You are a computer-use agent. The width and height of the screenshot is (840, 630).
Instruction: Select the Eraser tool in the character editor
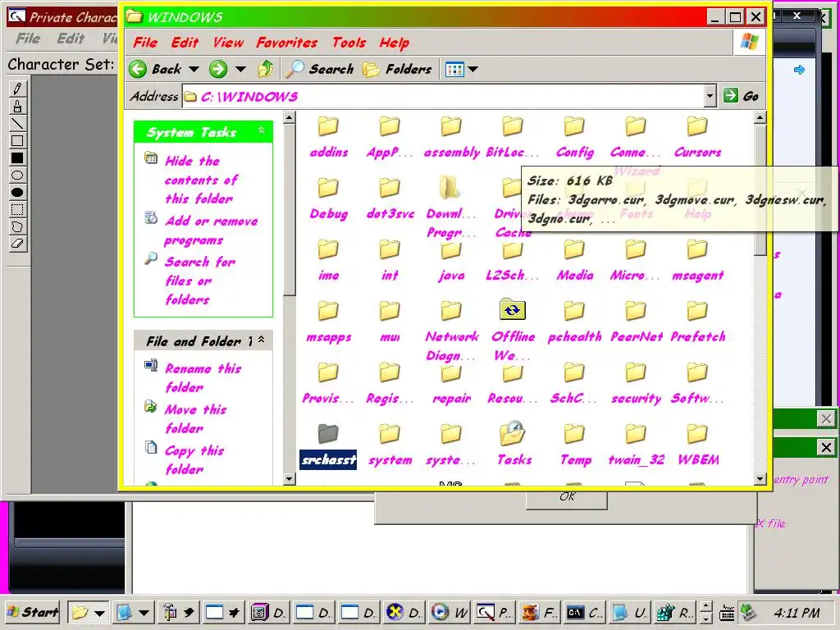point(17,243)
